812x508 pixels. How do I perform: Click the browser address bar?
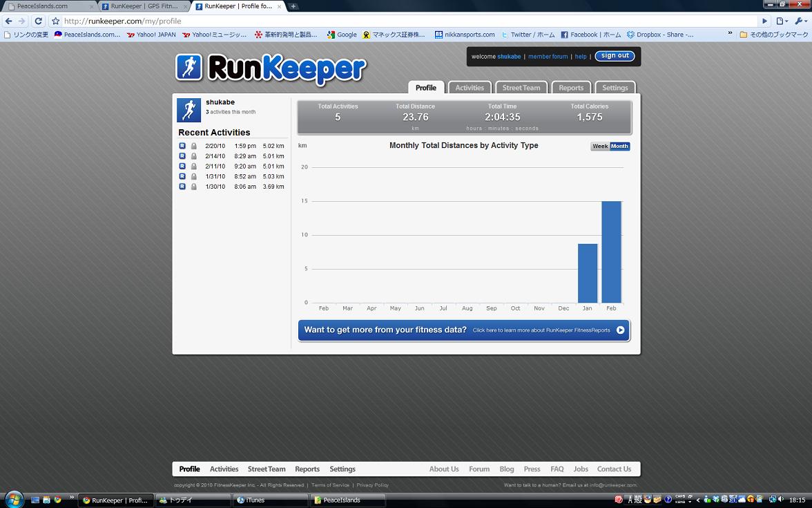[x=407, y=21]
